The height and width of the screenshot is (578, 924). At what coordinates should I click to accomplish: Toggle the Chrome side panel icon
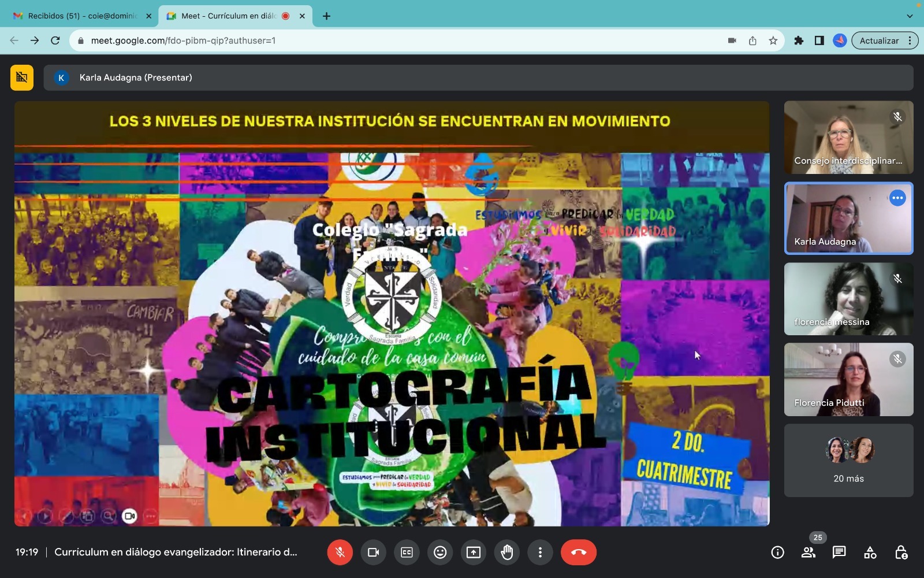(x=819, y=40)
